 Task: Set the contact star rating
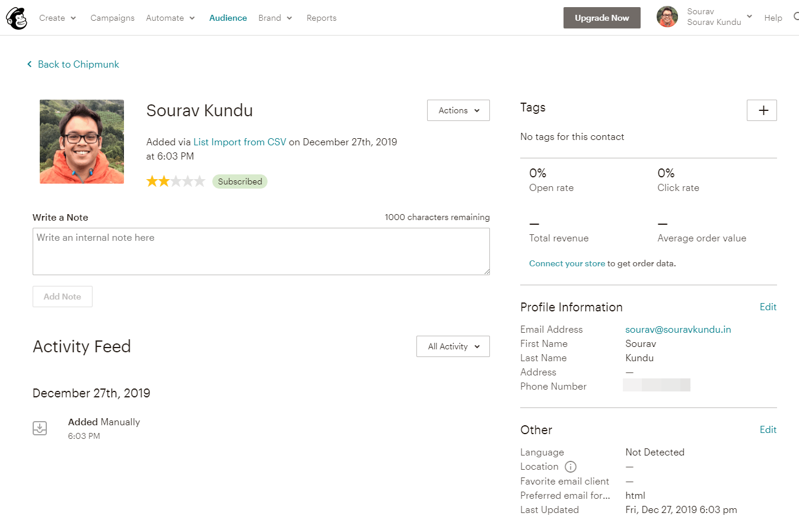pos(176,181)
